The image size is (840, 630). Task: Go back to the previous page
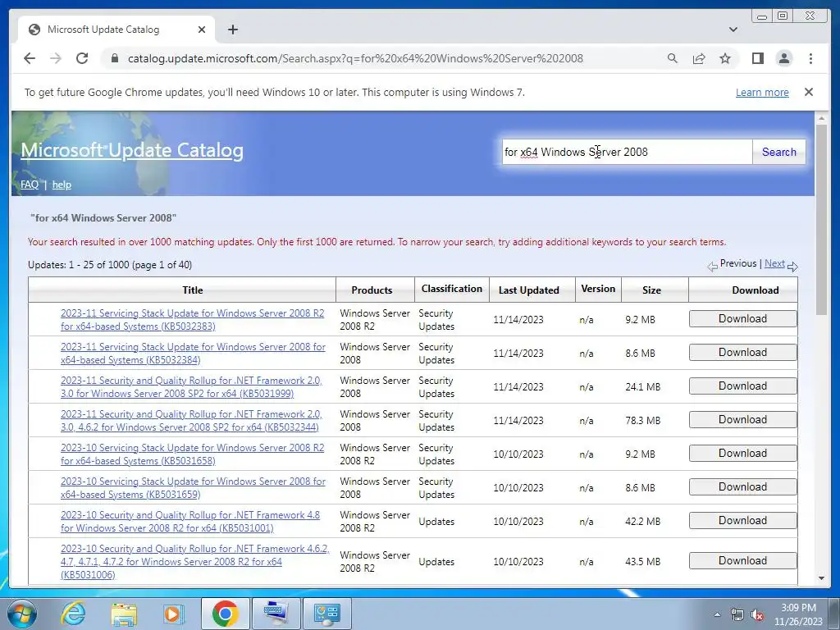(30, 58)
